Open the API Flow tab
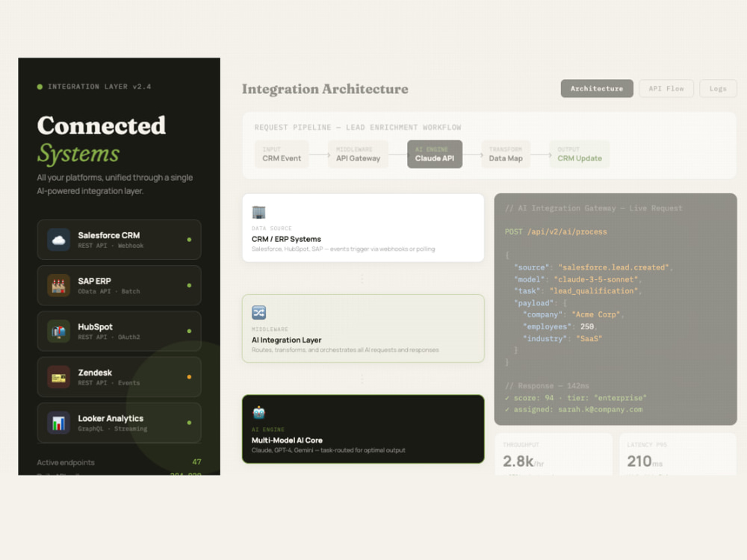This screenshot has width=747, height=560. 666,89
